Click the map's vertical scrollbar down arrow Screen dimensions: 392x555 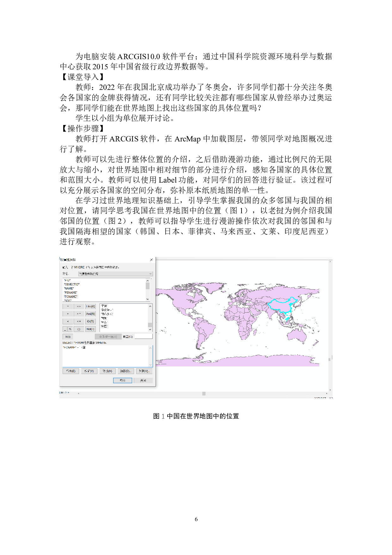point(330,390)
